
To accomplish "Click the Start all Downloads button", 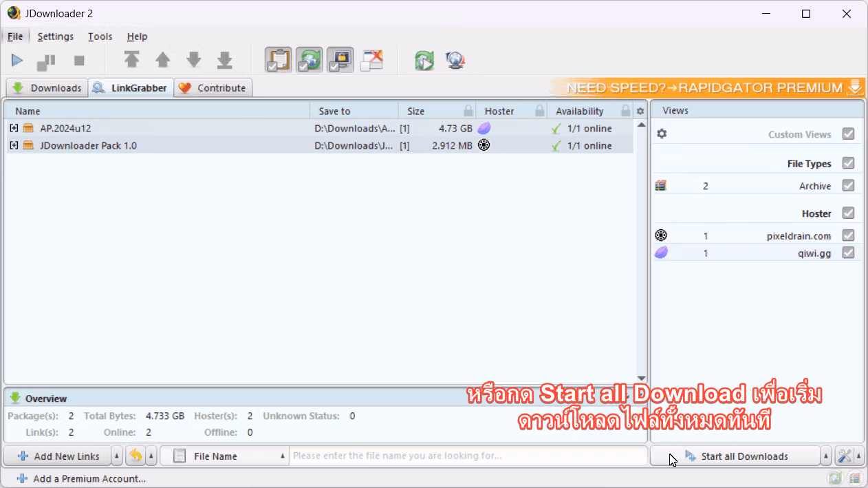I will [735, 456].
